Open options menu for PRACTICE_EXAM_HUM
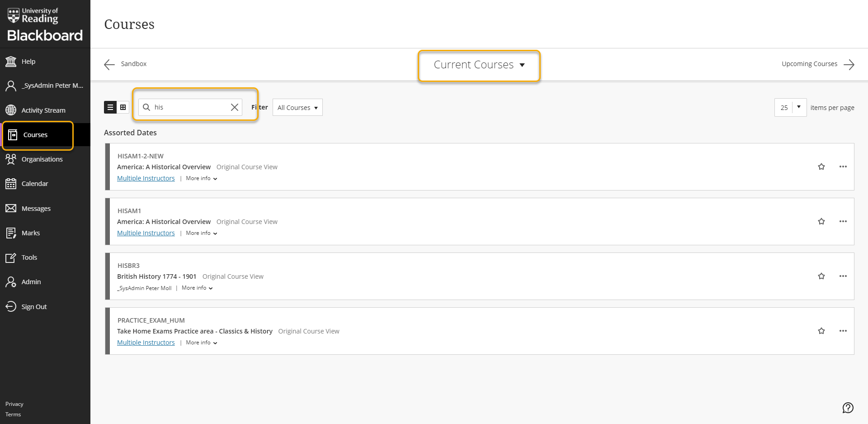Viewport: 868px width, 424px height. click(x=843, y=331)
